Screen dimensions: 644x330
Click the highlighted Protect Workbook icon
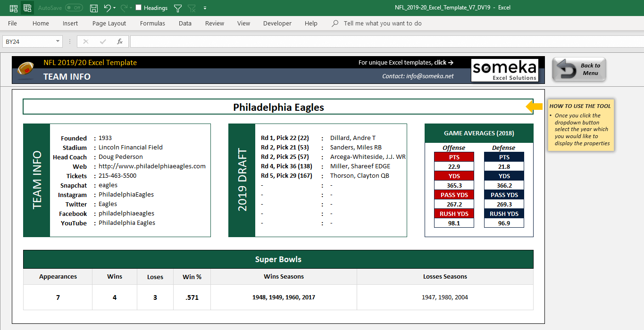27,8
